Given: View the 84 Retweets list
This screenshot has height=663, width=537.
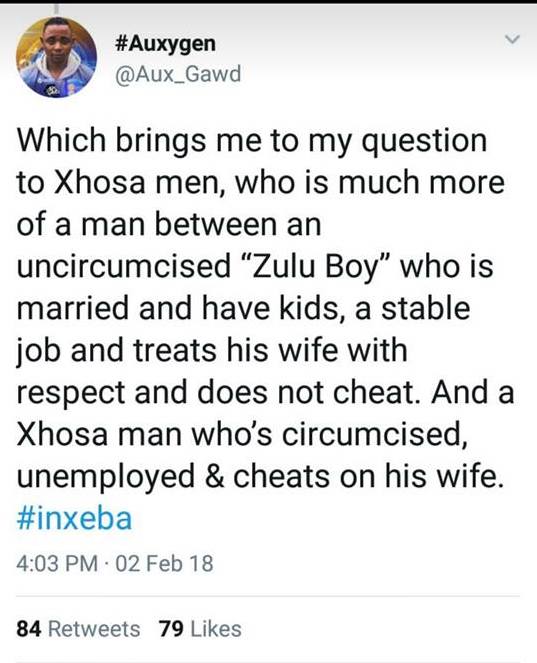Looking at the screenshot, I should 78,629.
